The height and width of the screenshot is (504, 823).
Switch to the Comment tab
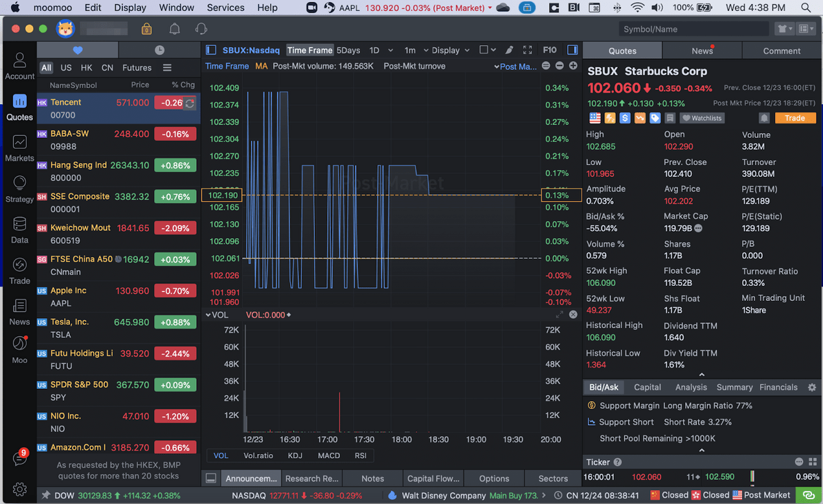782,51
